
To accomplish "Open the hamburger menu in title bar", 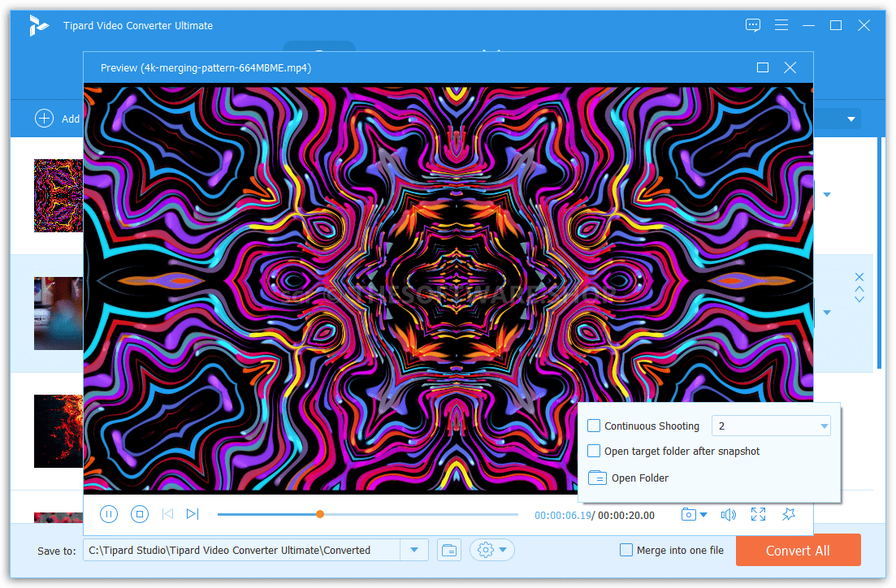I will click(781, 25).
